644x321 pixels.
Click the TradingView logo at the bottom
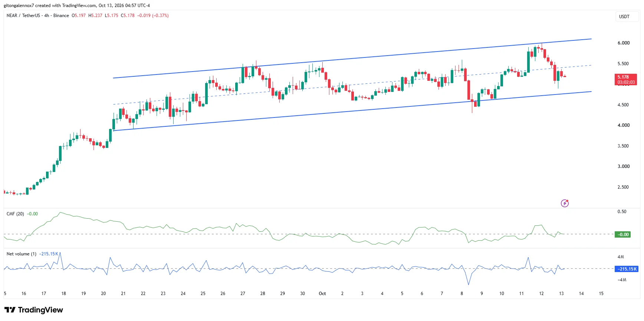[34, 310]
